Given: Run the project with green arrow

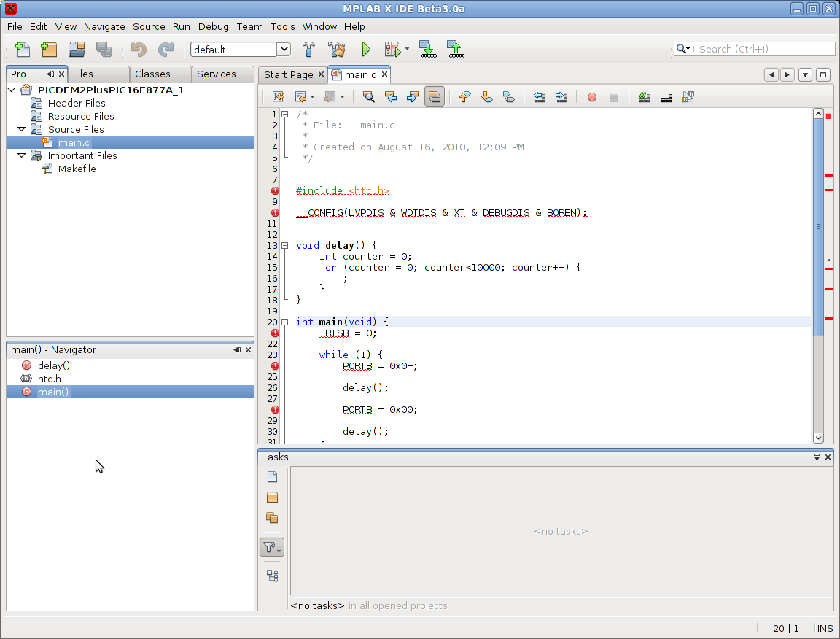Looking at the screenshot, I should coord(366,50).
